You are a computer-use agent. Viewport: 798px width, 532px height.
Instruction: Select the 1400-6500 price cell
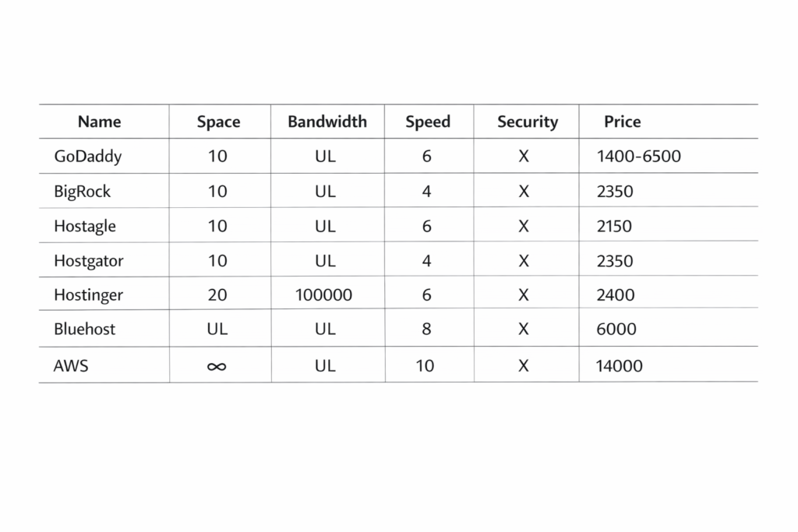pyautogui.click(x=638, y=156)
